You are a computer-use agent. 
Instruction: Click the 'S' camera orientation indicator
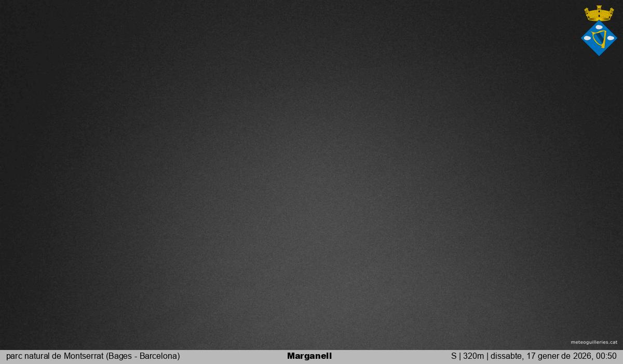tap(454, 356)
